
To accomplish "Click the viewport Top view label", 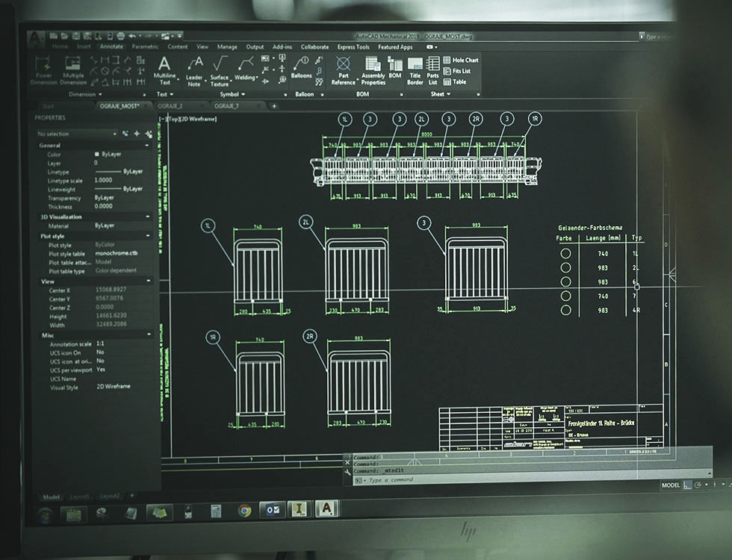I will coord(173,119).
